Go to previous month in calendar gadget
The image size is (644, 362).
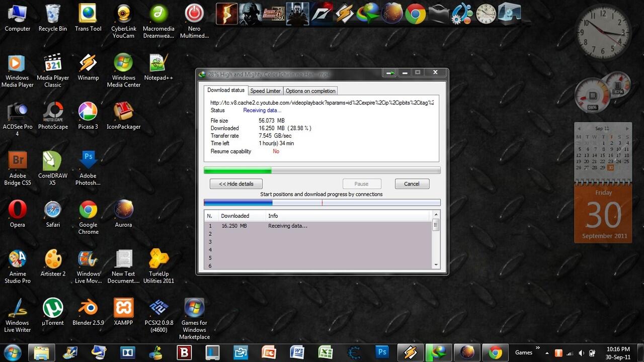579,129
